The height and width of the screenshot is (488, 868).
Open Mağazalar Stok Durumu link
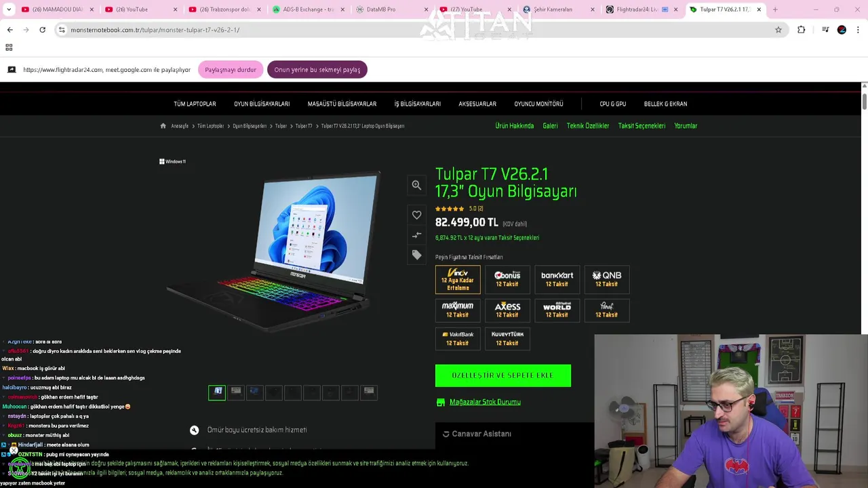pyautogui.click(x=485, y=402)
